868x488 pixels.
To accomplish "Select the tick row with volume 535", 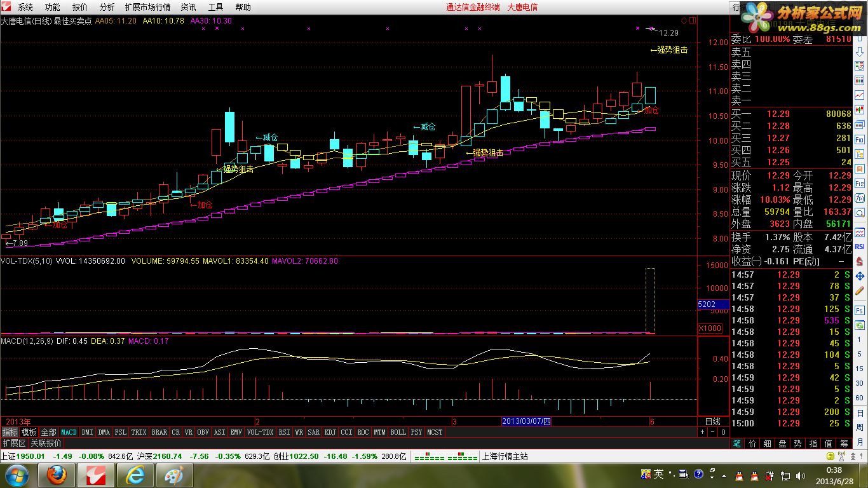I will [790, 320].
